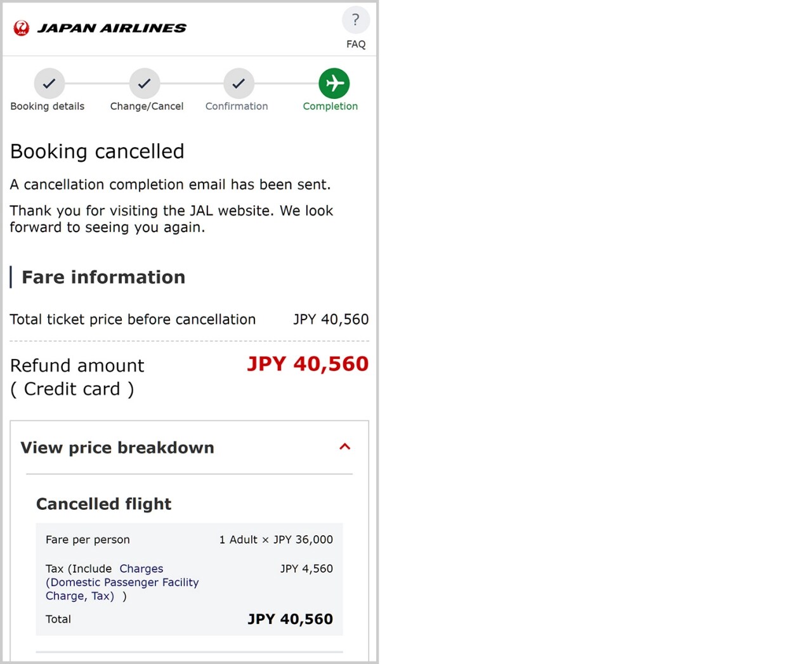Click the Cancelled flight subheading
The image size is (812, 664).
(x=104, y=504)
